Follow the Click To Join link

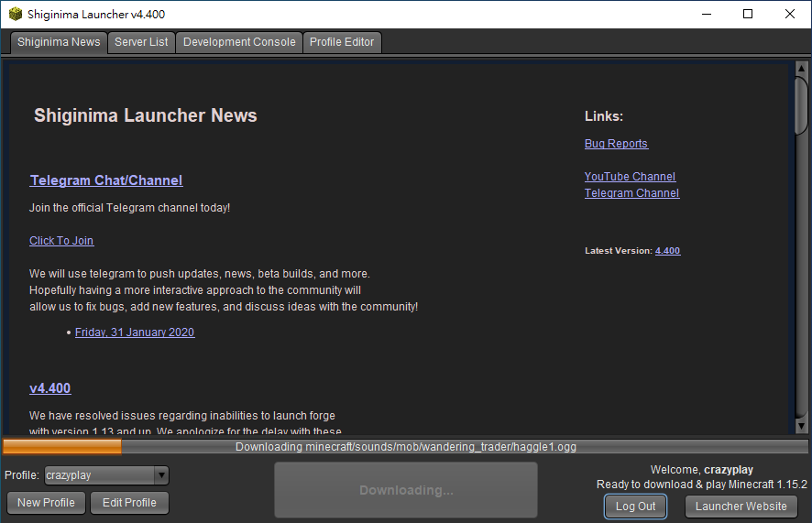[61, 241]
